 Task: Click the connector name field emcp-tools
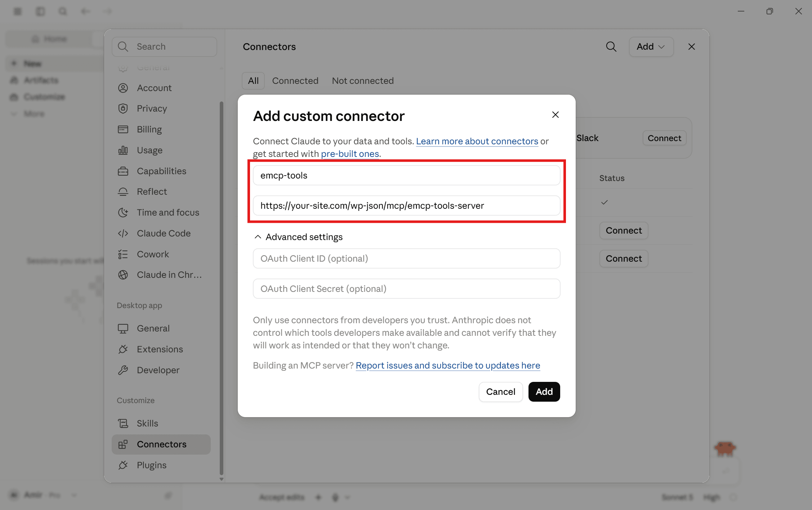[406, 175]
